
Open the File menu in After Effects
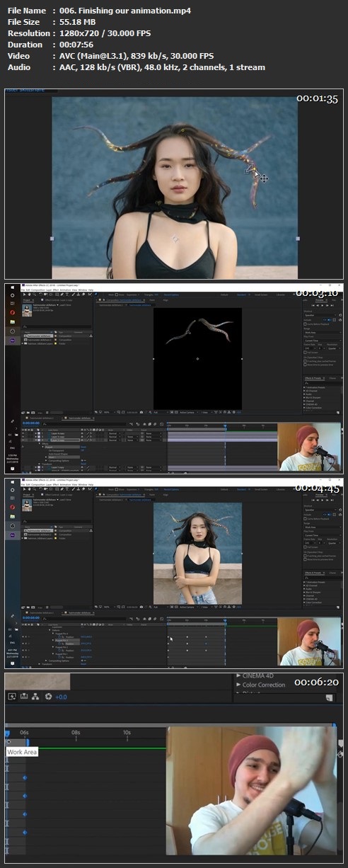[23, 291]
